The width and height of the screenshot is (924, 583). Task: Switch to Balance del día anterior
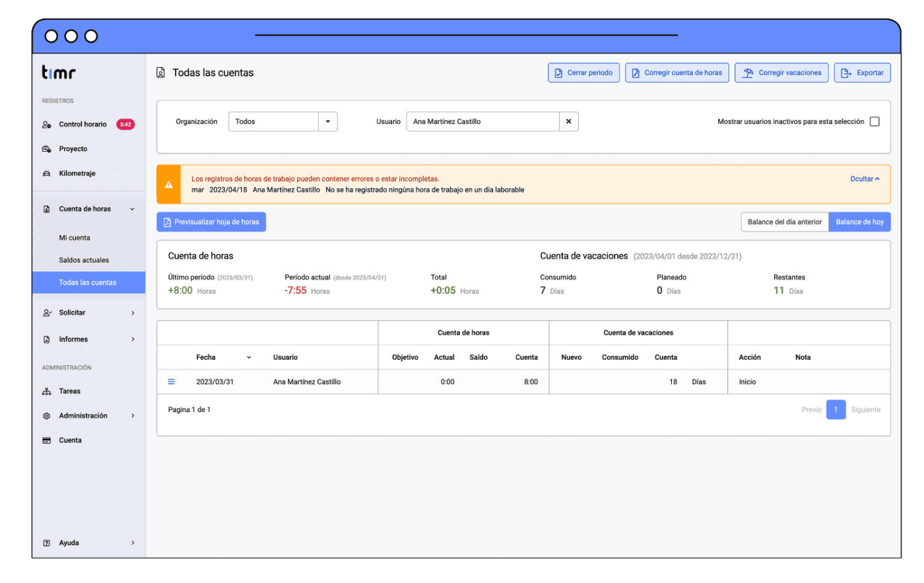pyautogui.click(x=784, y=222)
